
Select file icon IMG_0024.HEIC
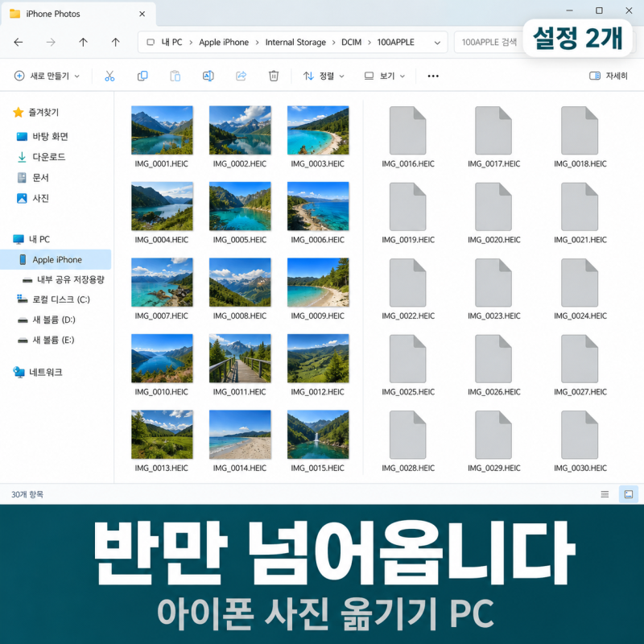(x=580, y=283)
